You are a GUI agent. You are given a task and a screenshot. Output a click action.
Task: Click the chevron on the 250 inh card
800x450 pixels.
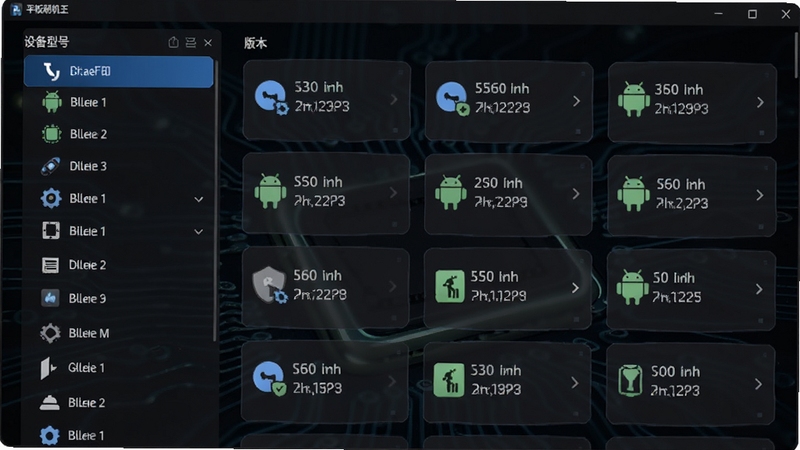click(576, 194)
